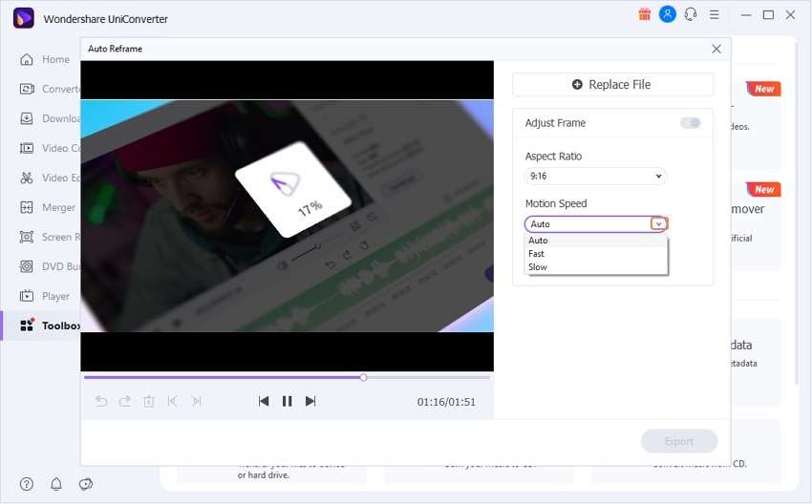This screenshot has height=504, width=812.
Task: Click the Video Compressor sidebar icon
Action: pos(27,149)
